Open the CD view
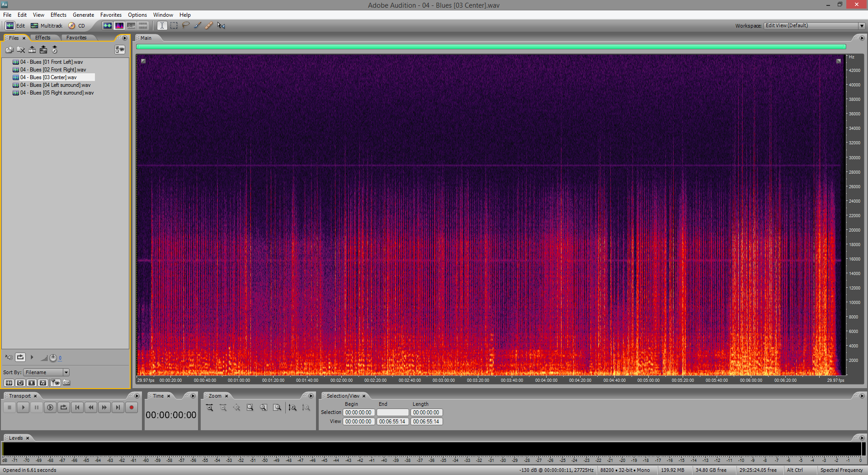 [x=77, y=26]
